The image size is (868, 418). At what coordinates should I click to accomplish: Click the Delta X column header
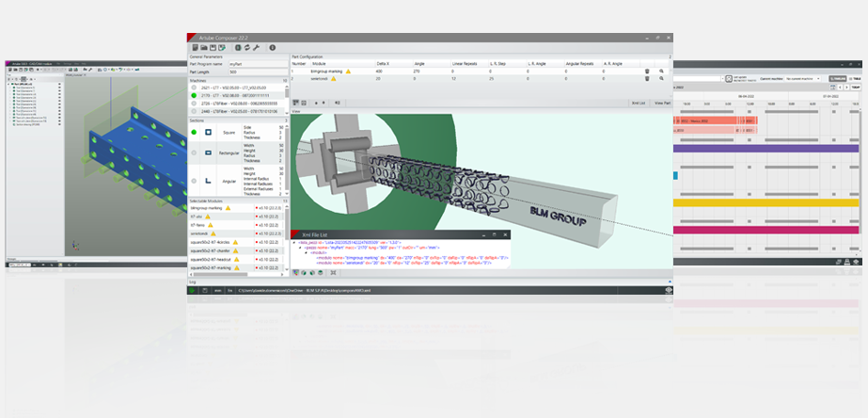tap(385, 64)
